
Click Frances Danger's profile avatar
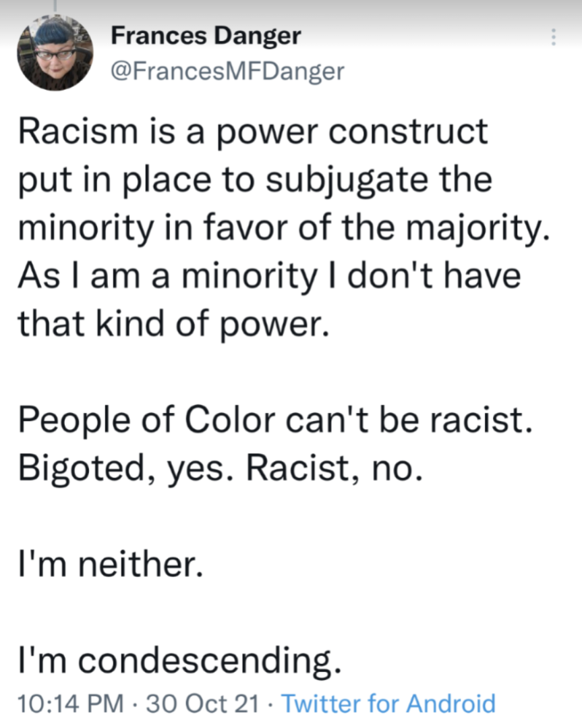pos(55,53)
